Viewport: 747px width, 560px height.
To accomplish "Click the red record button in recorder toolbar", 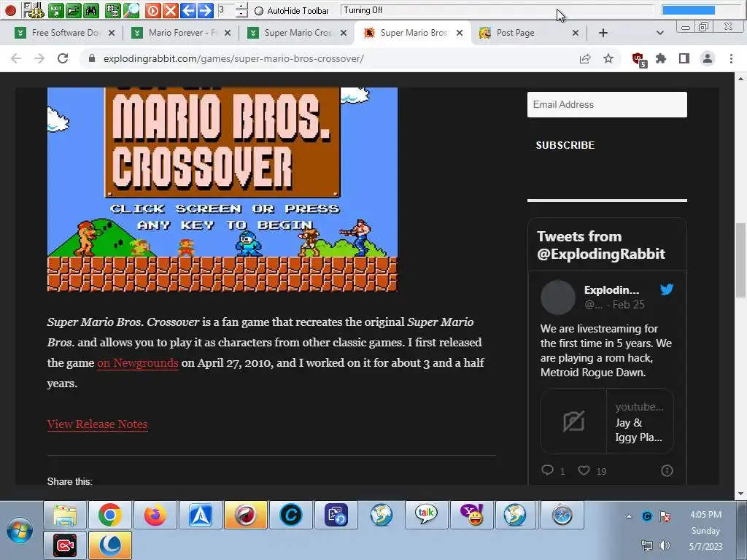I will [10, 10].
